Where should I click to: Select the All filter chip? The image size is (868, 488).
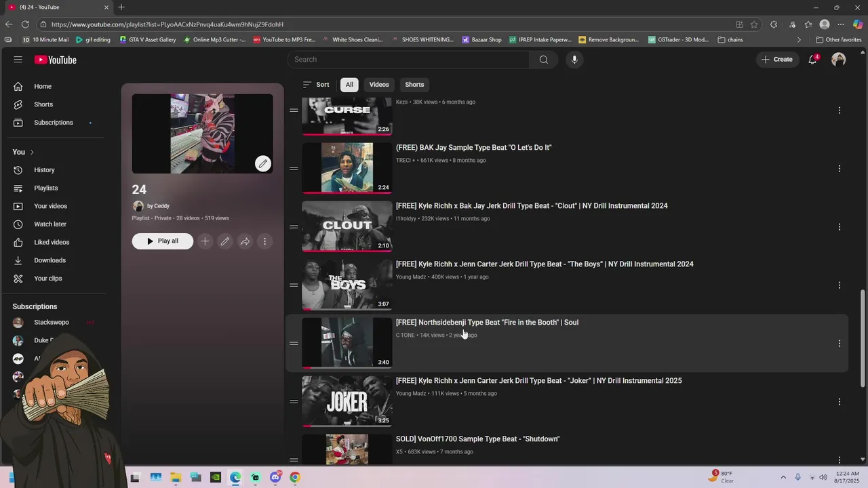pyautogui.click(x=349, y=85)
